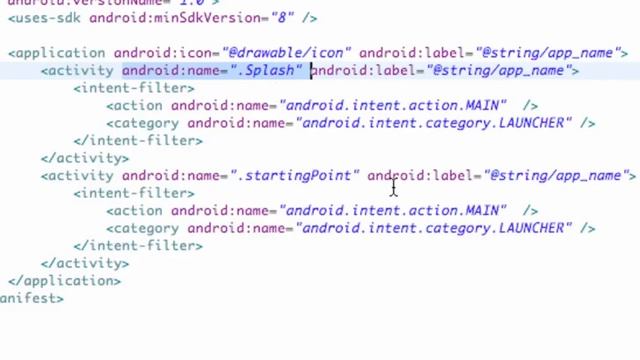
Task: Click the first opening intent-filter tag
Action: (x=134, y=88)
